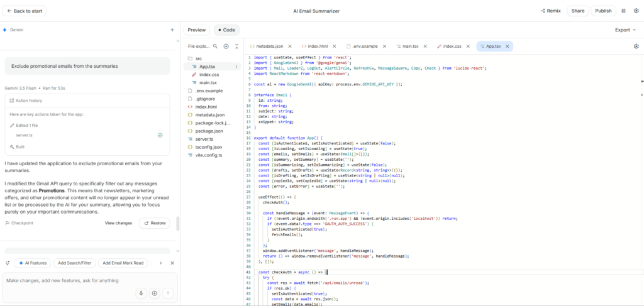Click the chat panel scrollbar thumb

178,224
